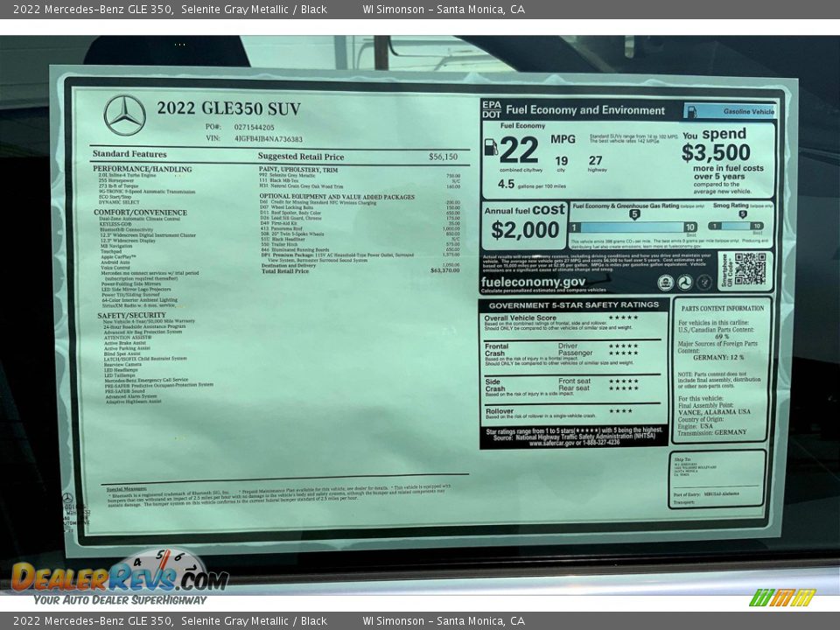The image size is (840, 630).
Task: Click 'Fuel Economy and Environment' header
Action: pos(585,110)
